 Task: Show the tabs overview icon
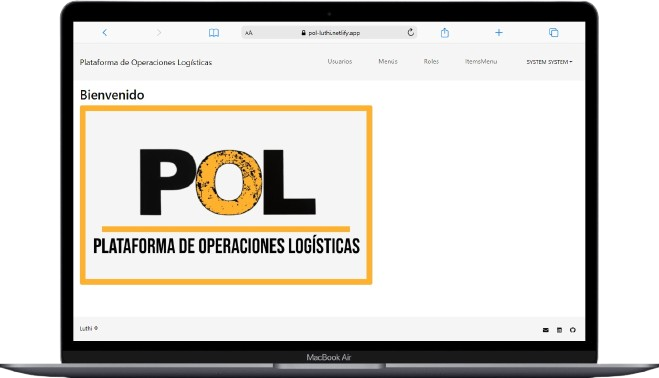coord(554,32)
